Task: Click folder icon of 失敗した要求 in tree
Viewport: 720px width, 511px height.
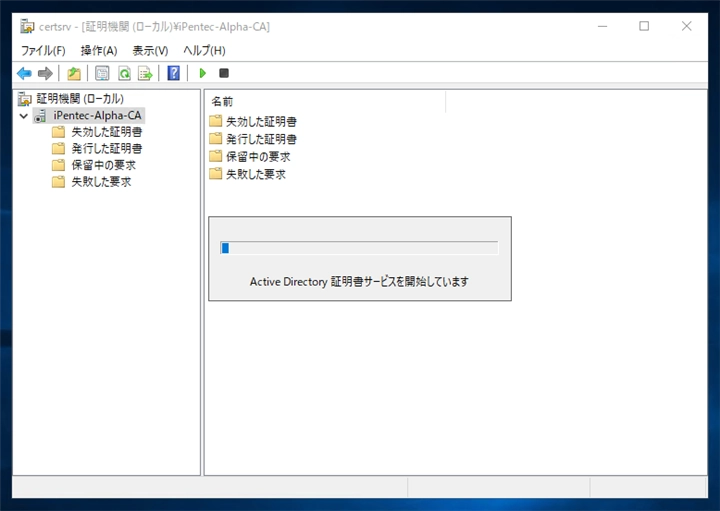Action: tap(58, 182)
